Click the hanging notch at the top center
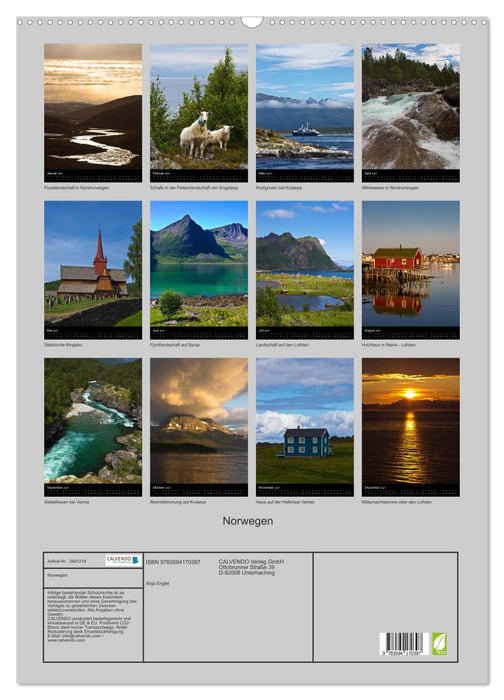 252,21
